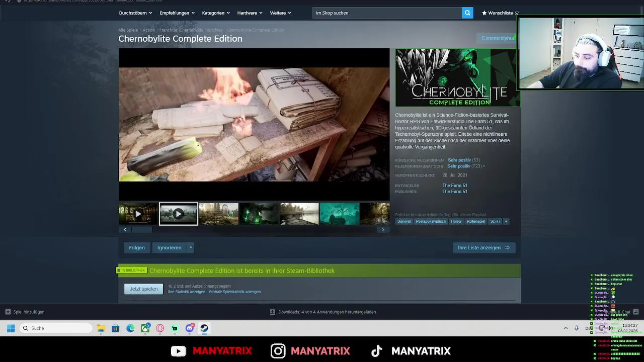Open developer The Farm 51 link
The height and width of the screenshot is (362, 644).
coord(455,186)
